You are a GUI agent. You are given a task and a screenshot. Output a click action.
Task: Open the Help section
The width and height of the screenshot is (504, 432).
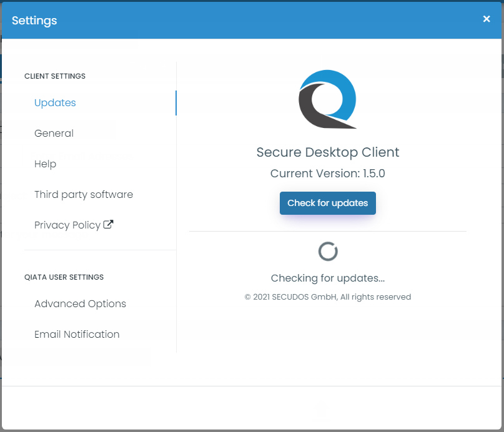point(45,164)
